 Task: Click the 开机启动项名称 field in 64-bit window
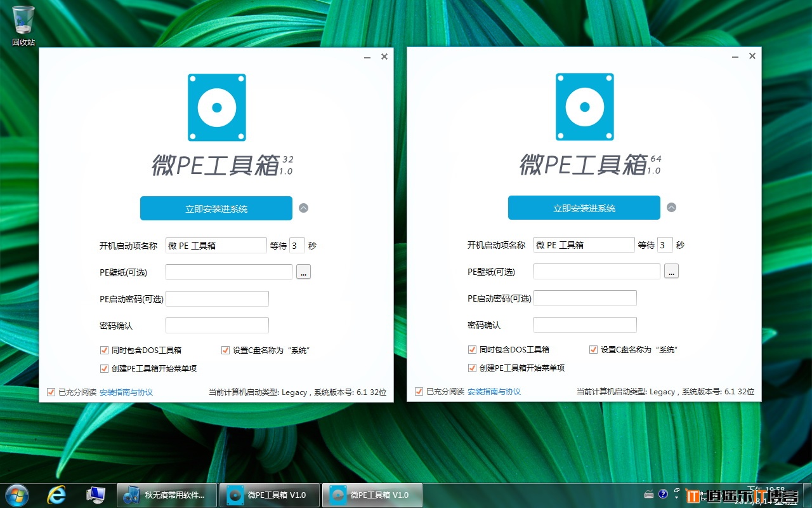point(584,245)
